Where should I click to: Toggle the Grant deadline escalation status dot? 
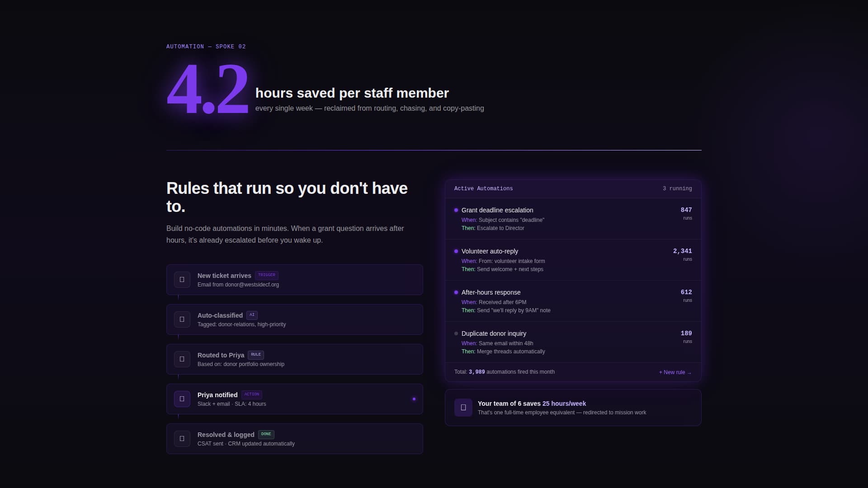(456, 210)
